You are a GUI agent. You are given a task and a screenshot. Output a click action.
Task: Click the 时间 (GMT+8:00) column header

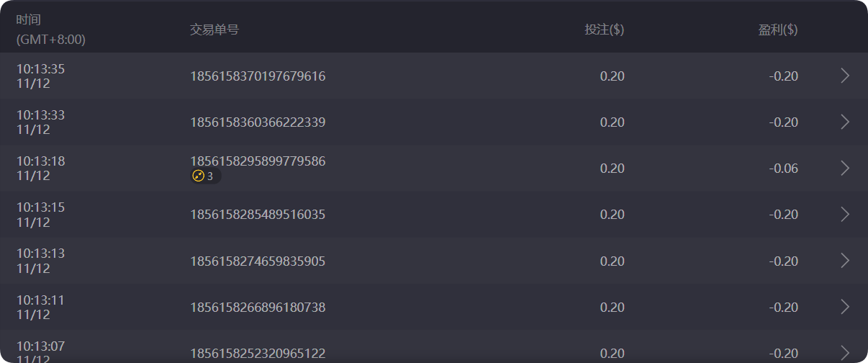(x=50, y=30)
